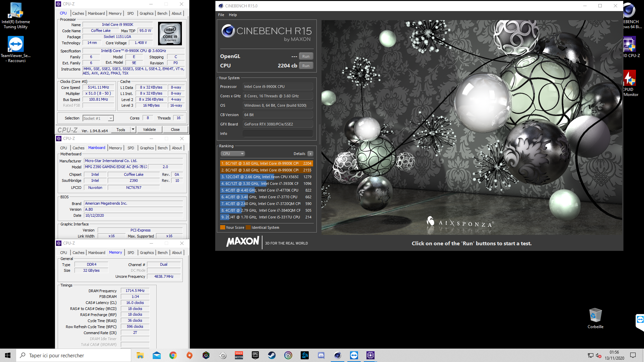Open Steam from the taskbar
Viewport: 644px width, 362px height.
(272, 355)
